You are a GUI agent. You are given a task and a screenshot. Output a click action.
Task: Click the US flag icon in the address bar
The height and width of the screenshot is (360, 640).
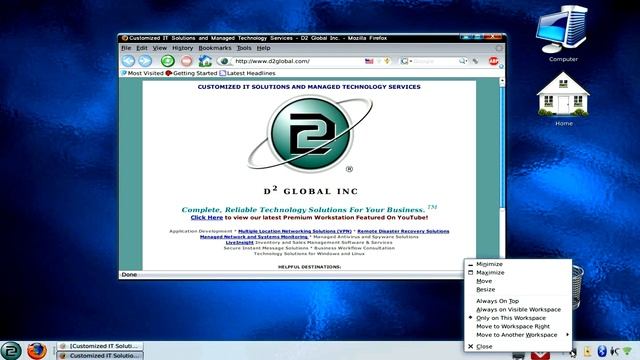[369, 61]
